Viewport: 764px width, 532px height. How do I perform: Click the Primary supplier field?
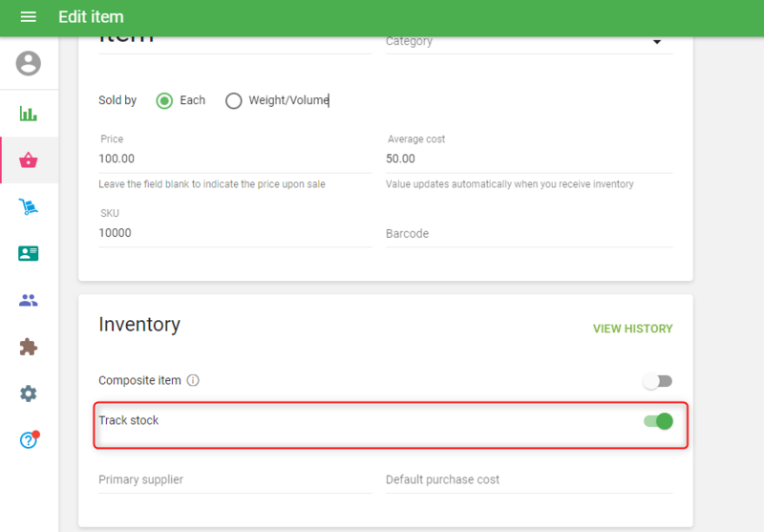[x=234, y=479]
